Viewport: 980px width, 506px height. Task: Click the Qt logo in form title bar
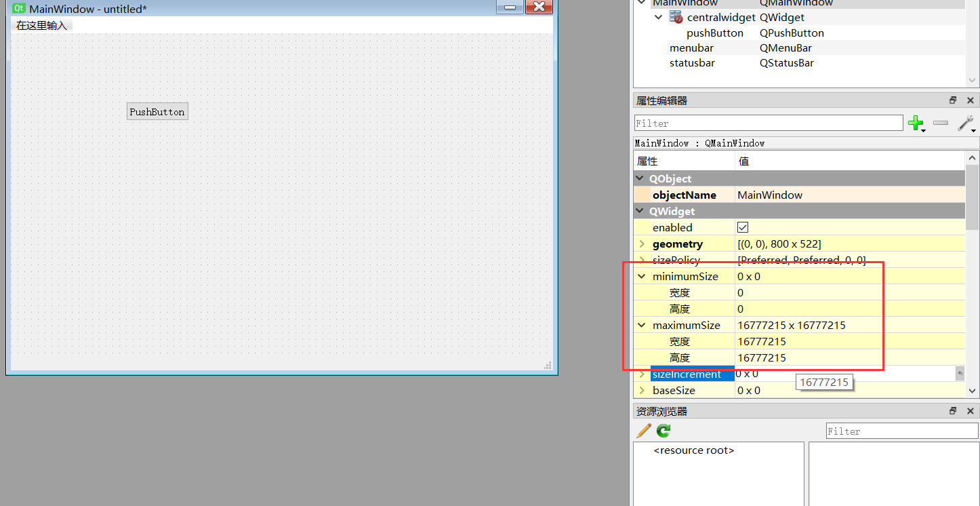point(19,8)
